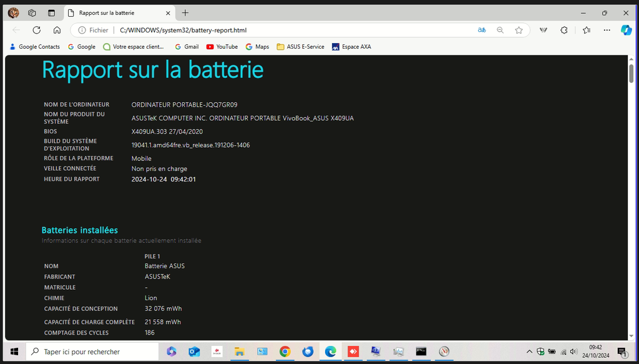Screen dimensions: 639x364
Task: Refresh the battery report page
Action: [37, 30]
